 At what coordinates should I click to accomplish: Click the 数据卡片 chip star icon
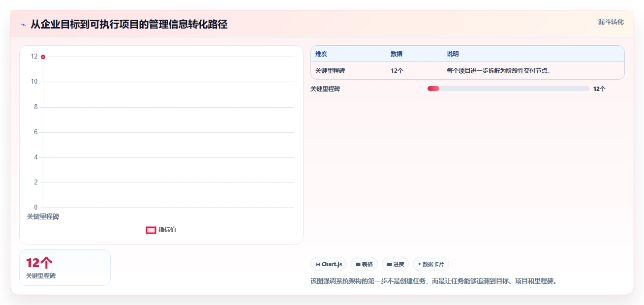coord(420,264)
